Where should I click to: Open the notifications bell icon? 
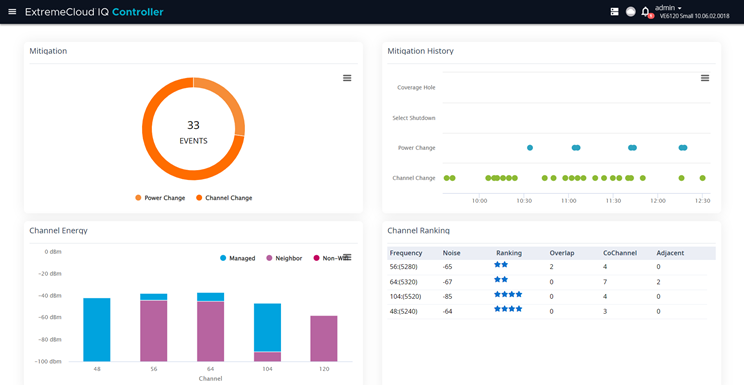pyautogui.click(x=645, y=12)
